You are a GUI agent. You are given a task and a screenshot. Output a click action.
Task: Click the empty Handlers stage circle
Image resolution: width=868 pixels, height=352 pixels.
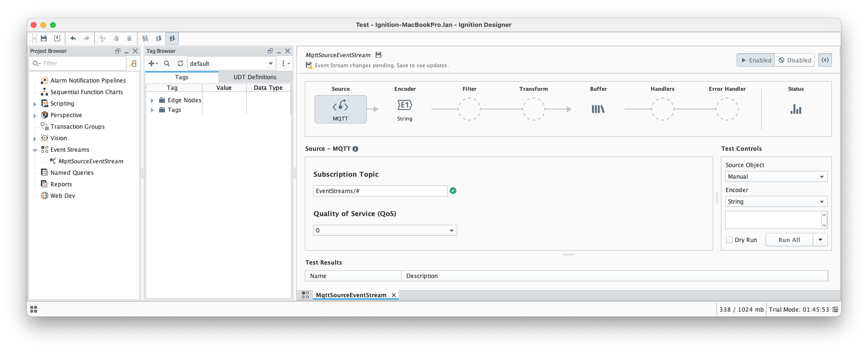pos(663,109)
